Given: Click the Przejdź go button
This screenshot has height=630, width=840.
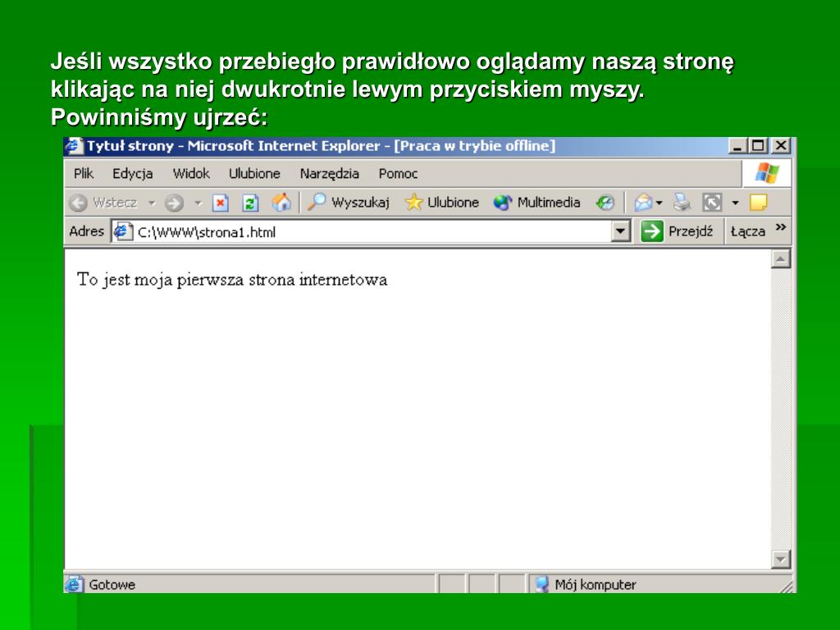Looking at the screenshot, I should [677, 231].
